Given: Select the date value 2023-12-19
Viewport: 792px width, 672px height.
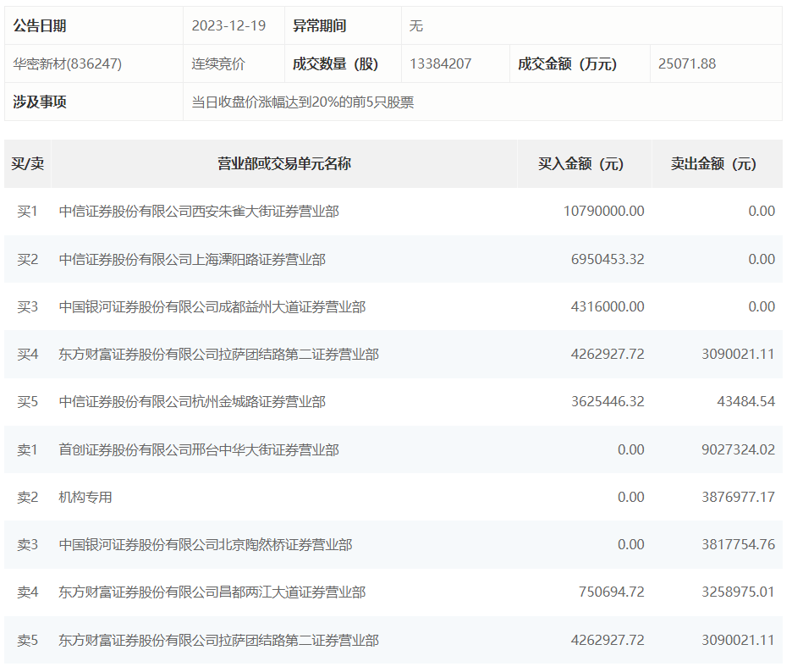Looking at the screenshot, I should 227,26.
